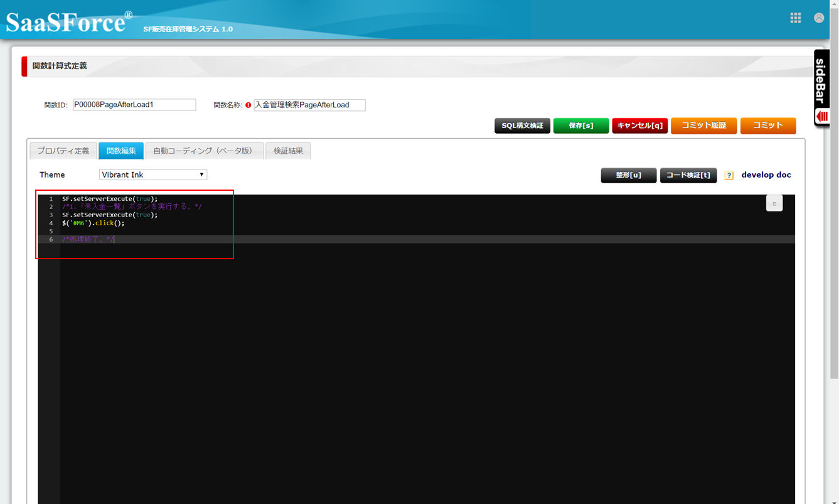Open the develop doc link
The width and height of the screenshot is (839, 504).
(x=766, y=175)
